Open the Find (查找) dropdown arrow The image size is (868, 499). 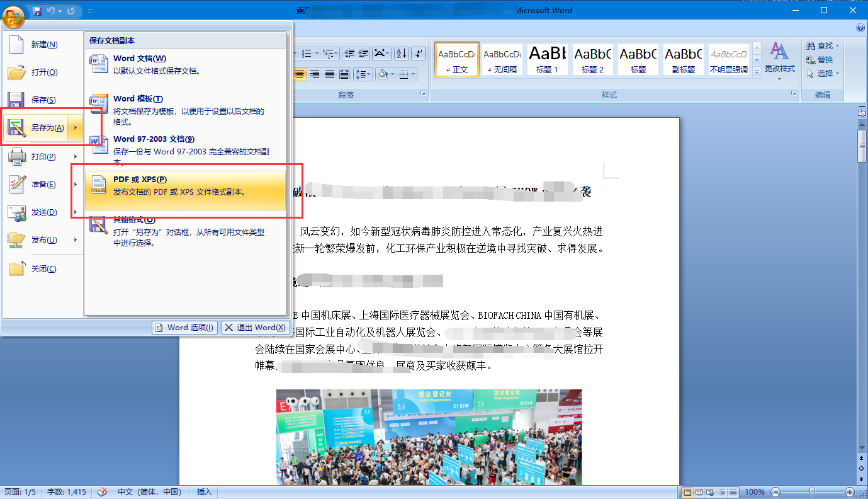pyautogui.click(x=838, y=46)
